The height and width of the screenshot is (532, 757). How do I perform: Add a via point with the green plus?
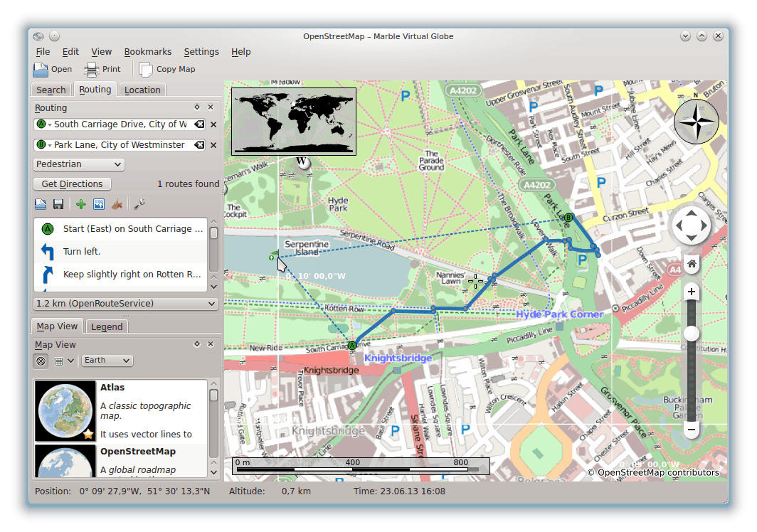81,204
